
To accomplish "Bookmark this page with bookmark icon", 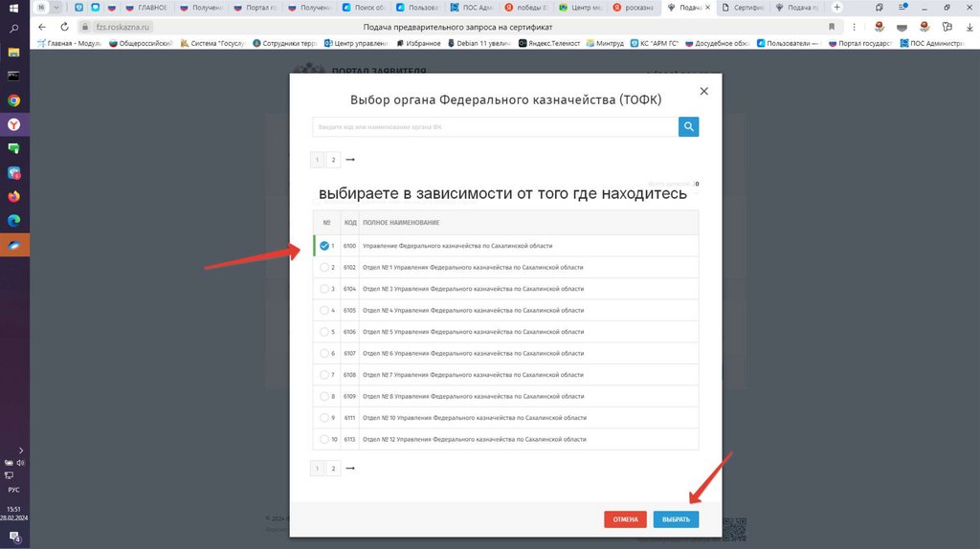I will (x=832, y=27).
